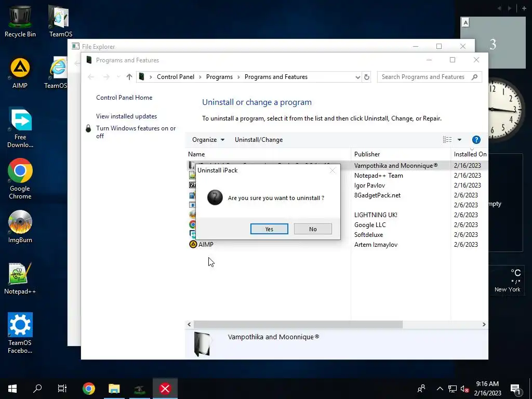Click Programs breadcrumb
The image size is (532, 399).
[219, 77]
